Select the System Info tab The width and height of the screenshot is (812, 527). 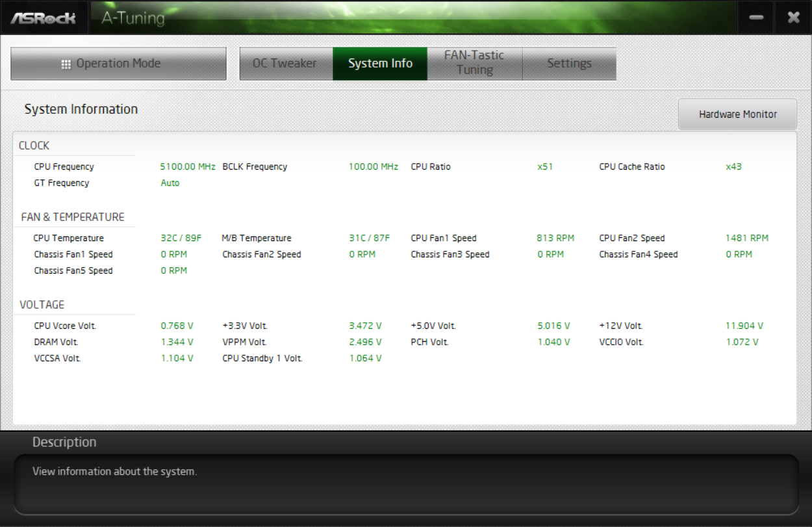tap(380, 64)
